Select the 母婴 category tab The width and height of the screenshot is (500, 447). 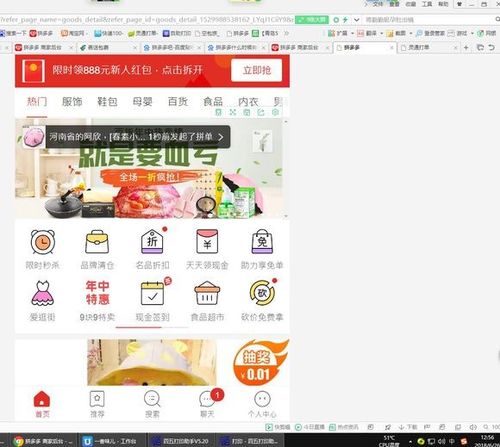click(142, 102)
